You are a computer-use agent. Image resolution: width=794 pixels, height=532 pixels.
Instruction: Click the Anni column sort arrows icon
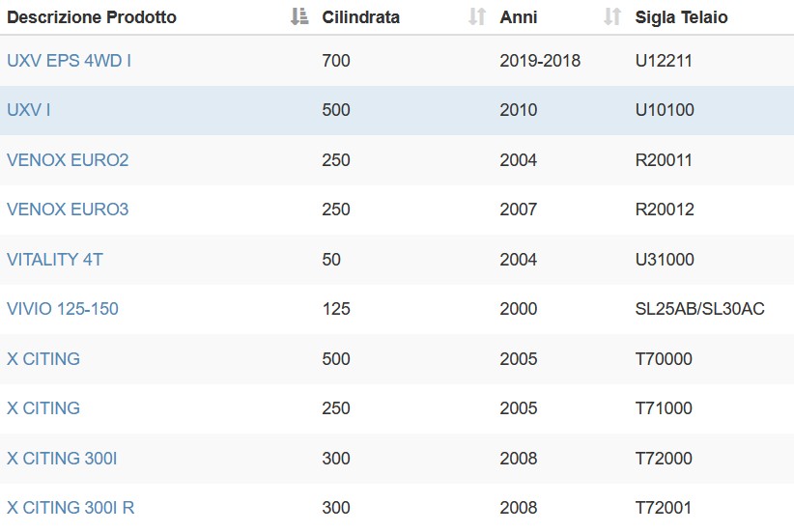[612, 16]
